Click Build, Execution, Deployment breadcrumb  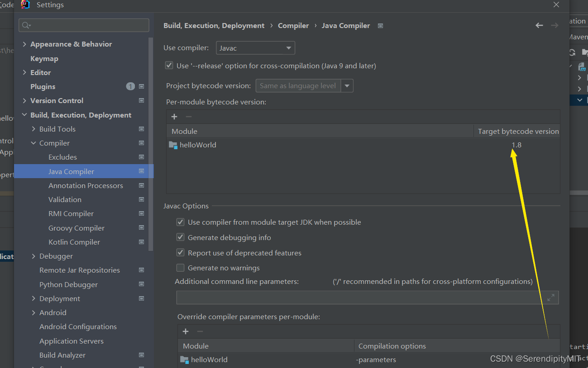tap(214, 25)
